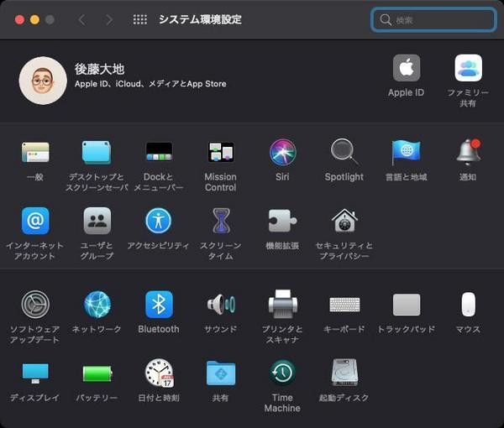
Task: Open Spotlight preferences
Action: pos(344,152)
